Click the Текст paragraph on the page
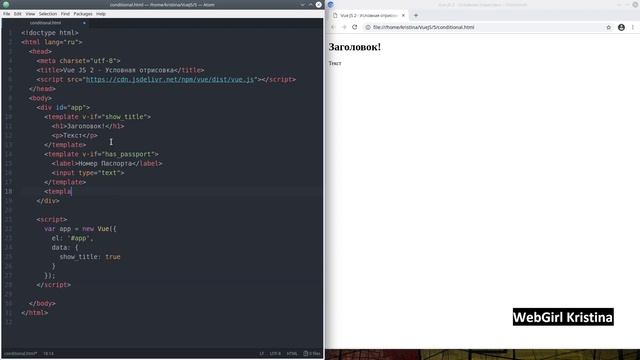 [x=335, y=63]
